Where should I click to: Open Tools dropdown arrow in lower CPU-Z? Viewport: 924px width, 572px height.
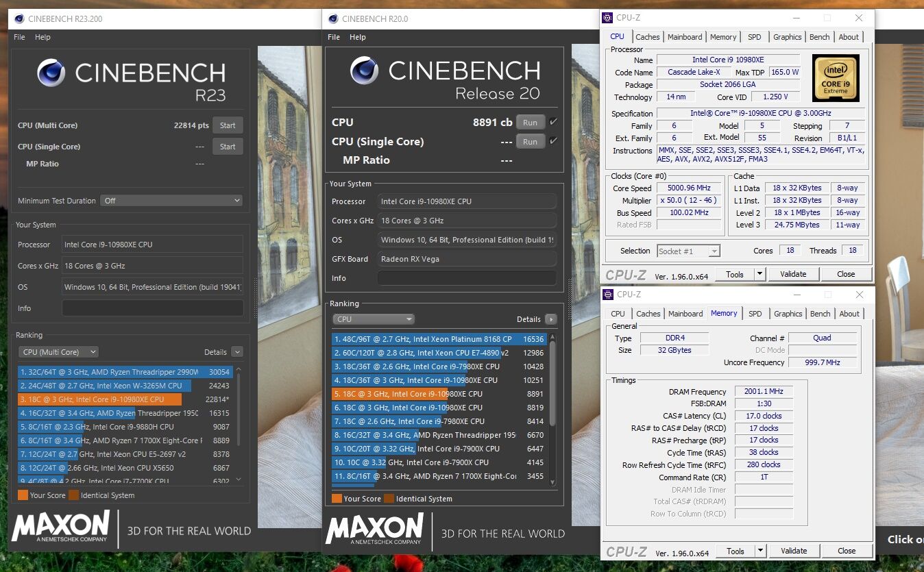(x=760, y=551)
